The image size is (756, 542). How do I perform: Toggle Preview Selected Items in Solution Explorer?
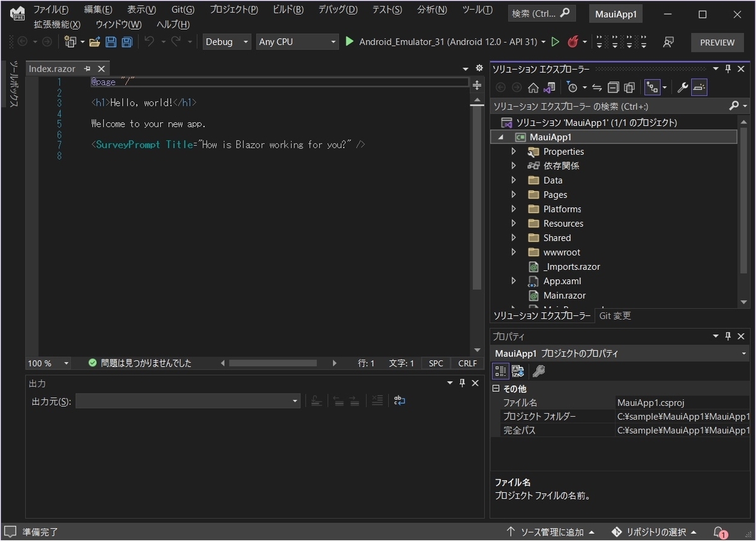pyautogui.click(x=699, y=88)
